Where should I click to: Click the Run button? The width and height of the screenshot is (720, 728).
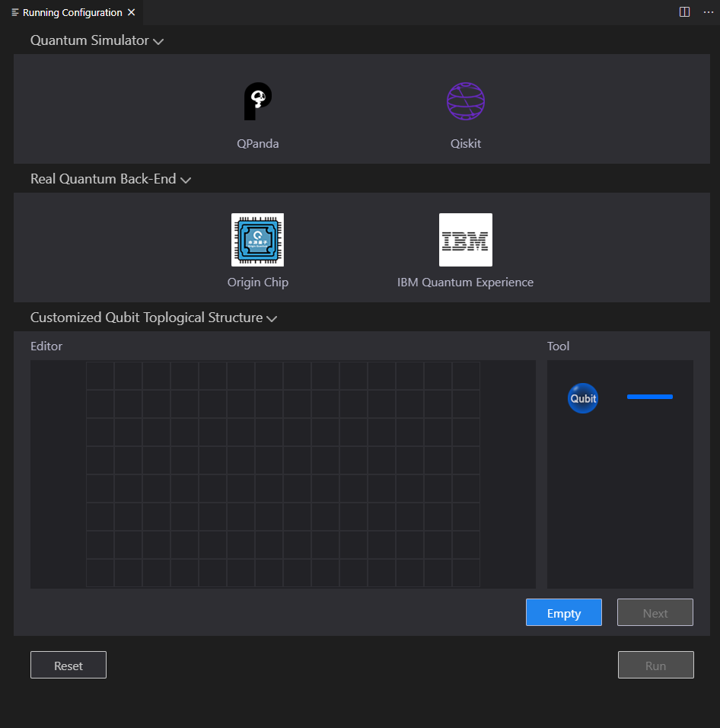655,665
